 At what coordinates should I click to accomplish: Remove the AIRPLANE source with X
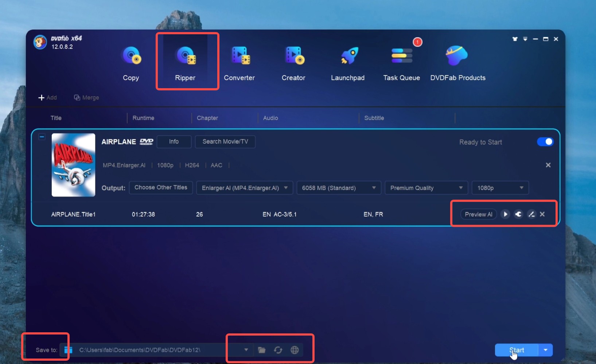click(548, 165)
